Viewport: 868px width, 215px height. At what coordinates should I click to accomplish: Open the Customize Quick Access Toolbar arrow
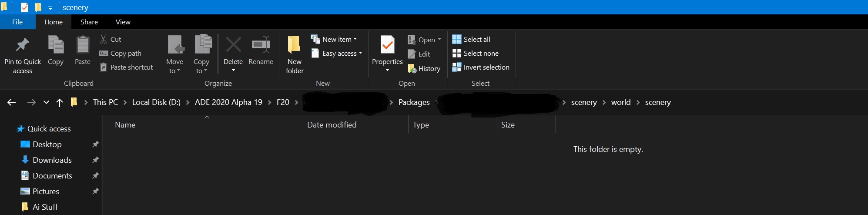(50, 8)
